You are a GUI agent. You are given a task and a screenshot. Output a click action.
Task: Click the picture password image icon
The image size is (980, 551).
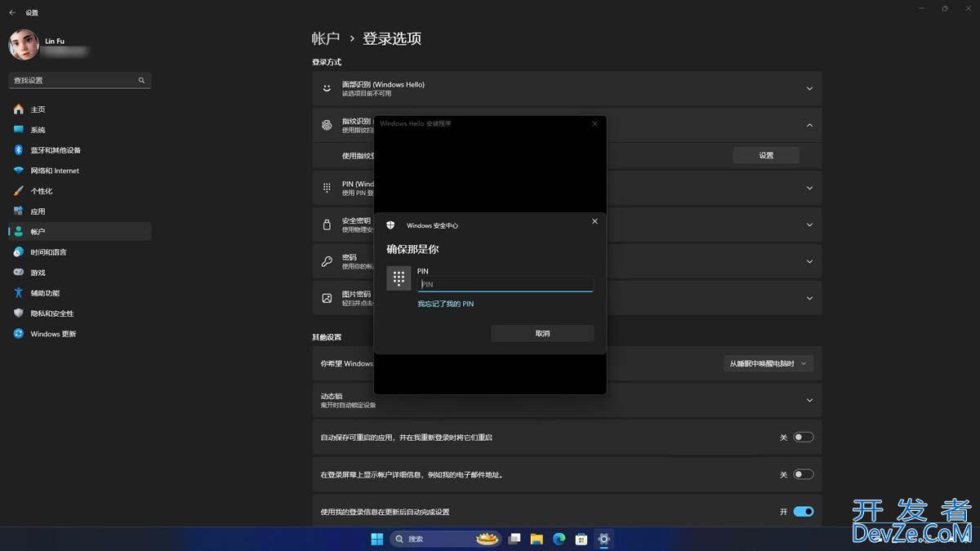click(327, 298)
